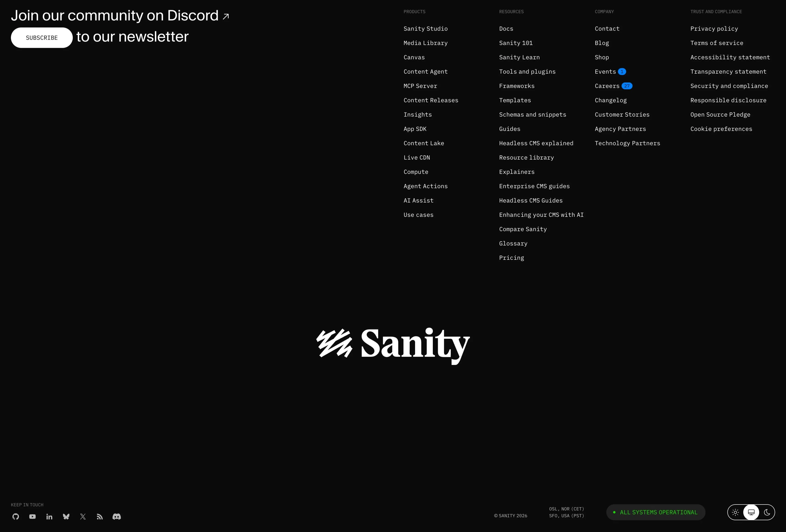
Task: Open Open Source Pledge link
Action: click(x=720, y=115)
